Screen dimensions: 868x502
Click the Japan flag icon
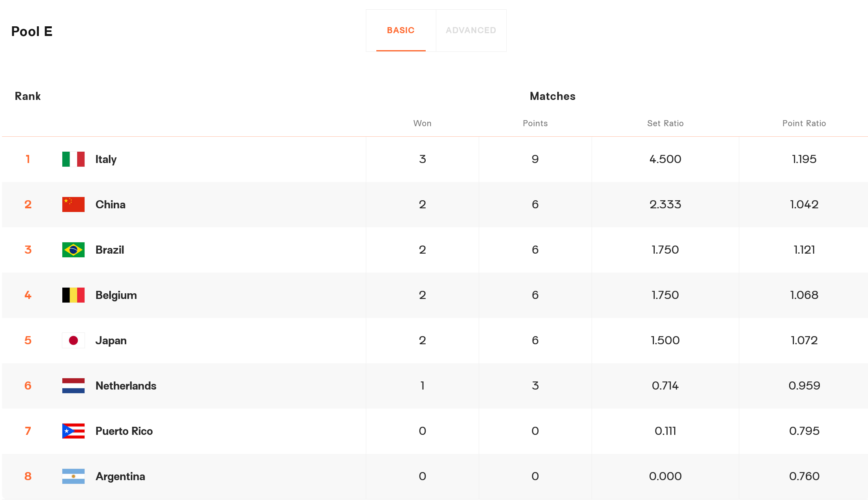click(73, 341)
